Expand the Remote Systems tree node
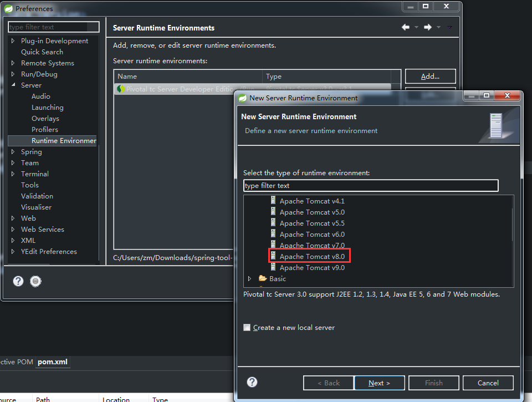This screenshot has height=402, width=532. tap(13, 63)
